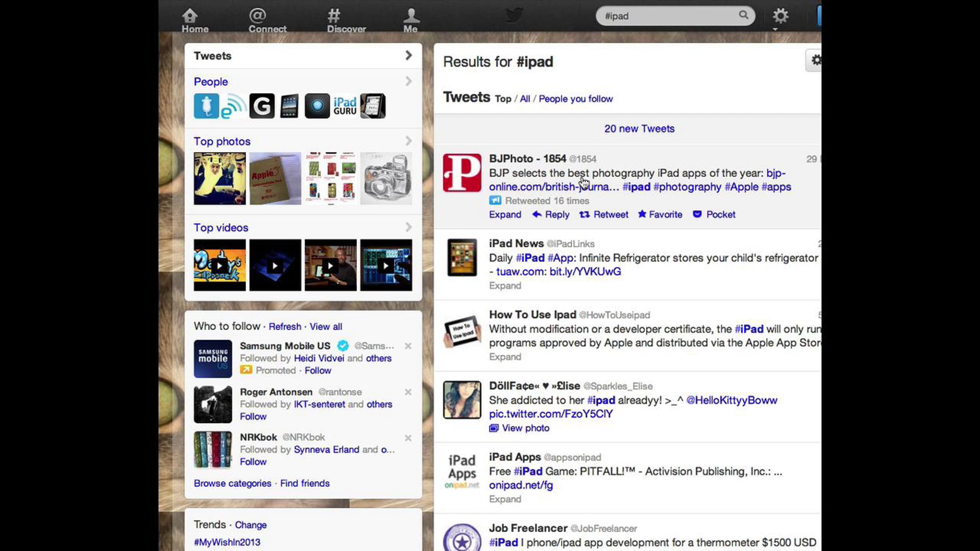Open the iPad News avatar
This screenshot has width=980, height=551.
pyautogui.click(x=462, y=258)
